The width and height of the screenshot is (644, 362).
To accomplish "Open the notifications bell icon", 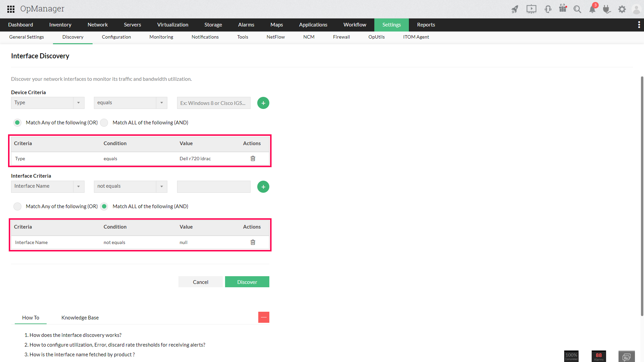I will tap(592, 9).
